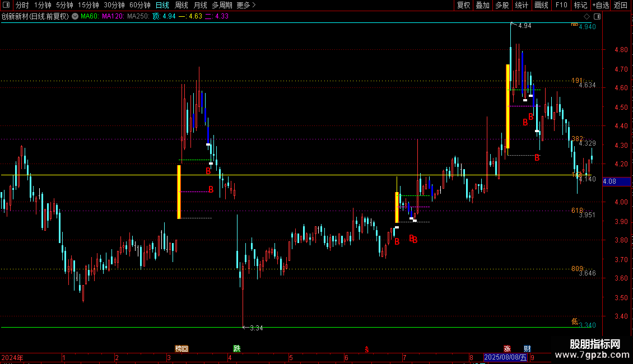Click the 3.951 level label
The height and width of the screenshot is (364, 633).
pos(587,215)
